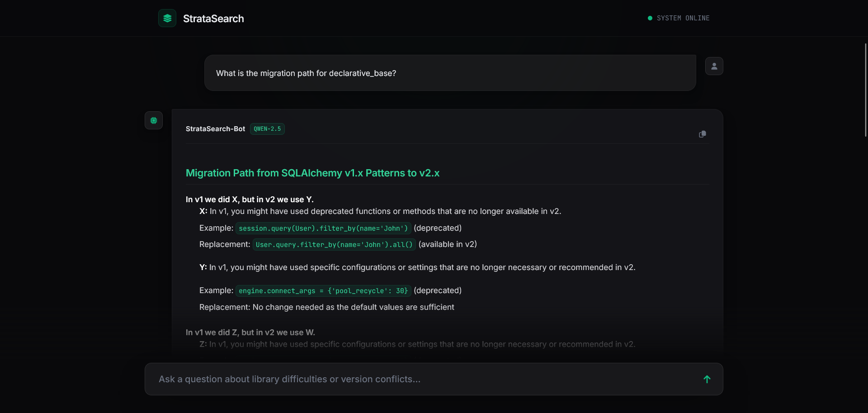This screenshot has height=413, width=868.
Task: Click the SYSTEM ONLINE status text
Action: 683,18
